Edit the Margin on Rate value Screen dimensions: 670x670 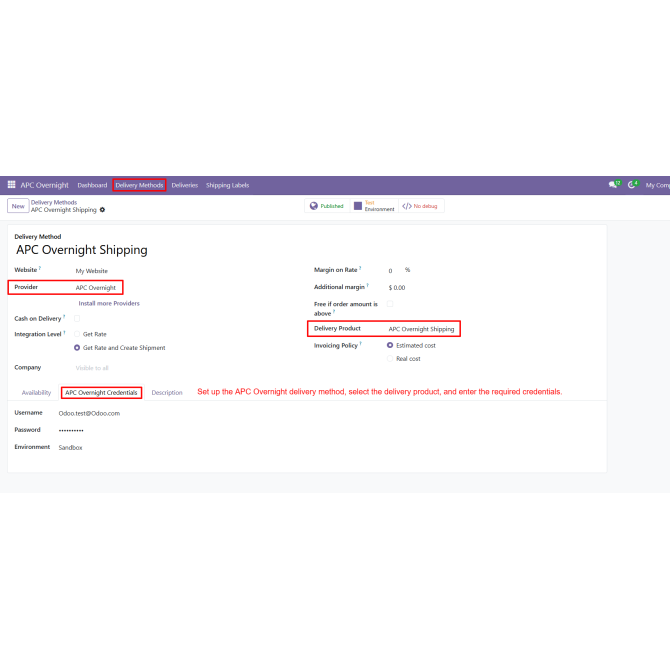pyautogui.click(x=391, y=270)
